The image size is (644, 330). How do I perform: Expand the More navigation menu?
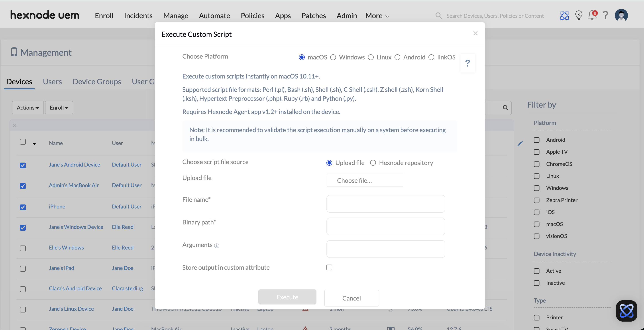(377, 16)
